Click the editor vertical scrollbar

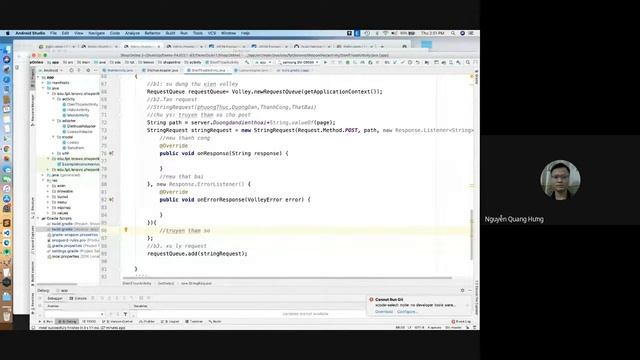point(471,235)
